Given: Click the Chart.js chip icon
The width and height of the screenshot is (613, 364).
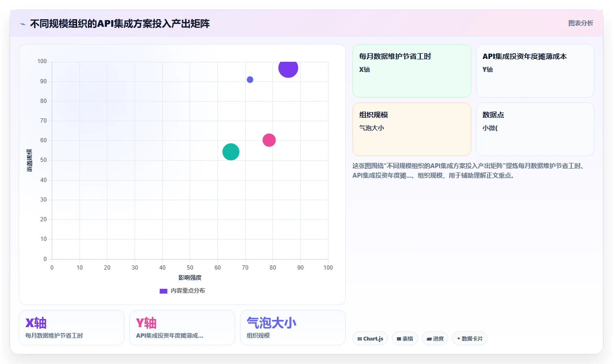Looking at the screenshot, I should (360, 339).
